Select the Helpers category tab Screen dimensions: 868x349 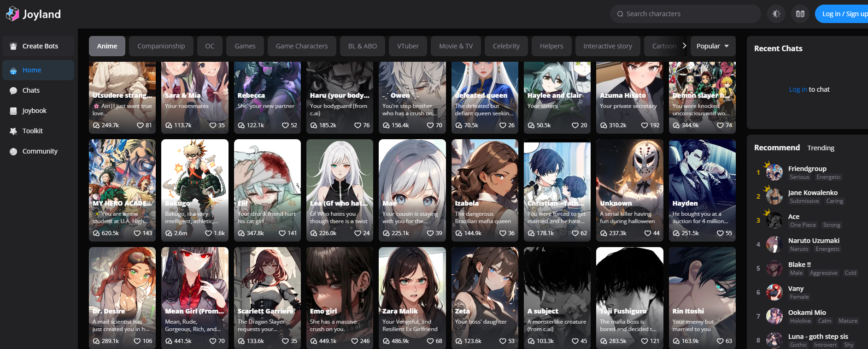point(551,46)
